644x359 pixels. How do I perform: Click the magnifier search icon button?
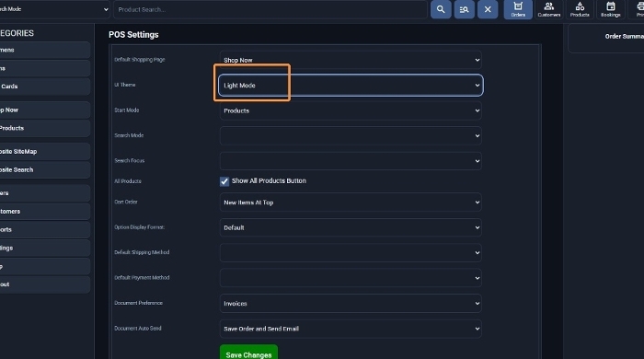(x=441, y=9)
